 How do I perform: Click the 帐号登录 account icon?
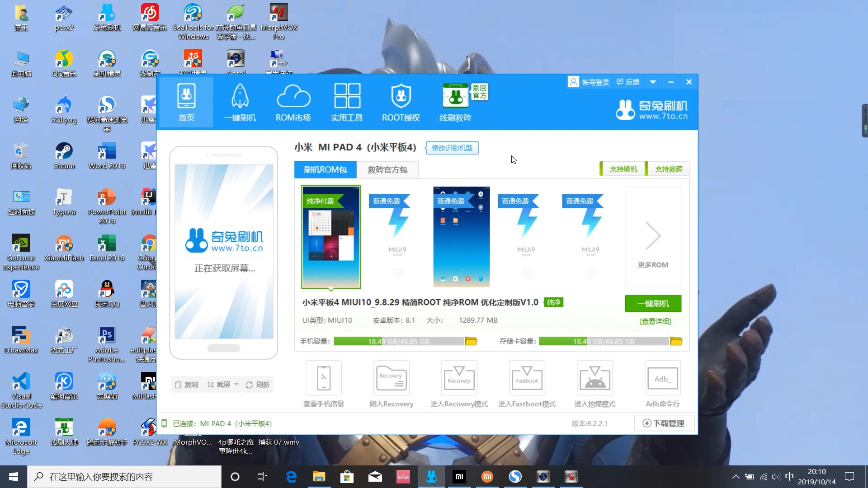click(x=573, y=82)
